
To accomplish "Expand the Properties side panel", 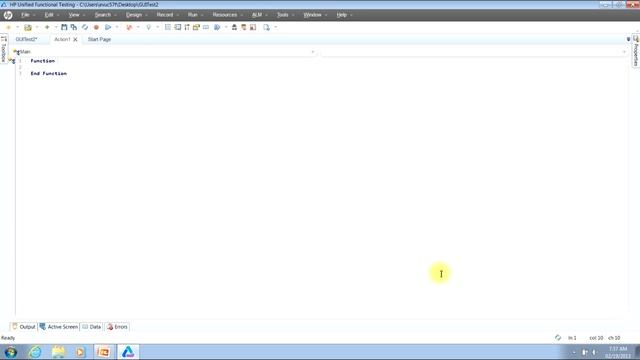I will pos(636,51).
